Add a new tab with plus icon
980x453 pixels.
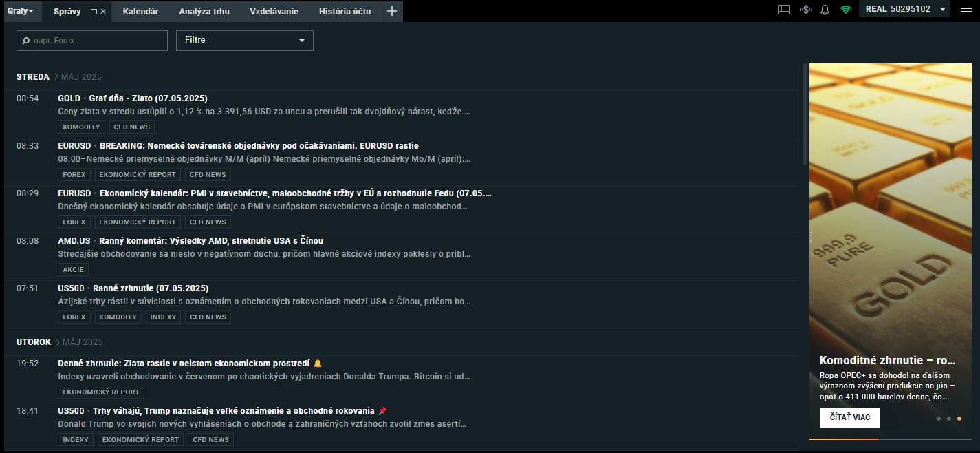[391, 11]
